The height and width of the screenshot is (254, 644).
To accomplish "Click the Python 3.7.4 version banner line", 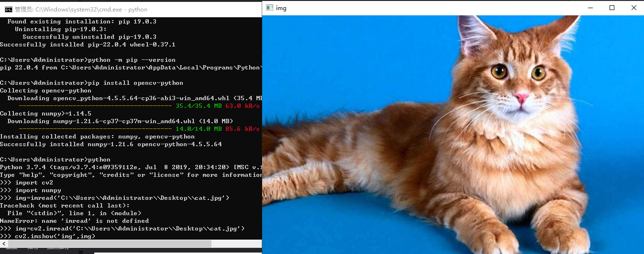I will tap(131, 167).
